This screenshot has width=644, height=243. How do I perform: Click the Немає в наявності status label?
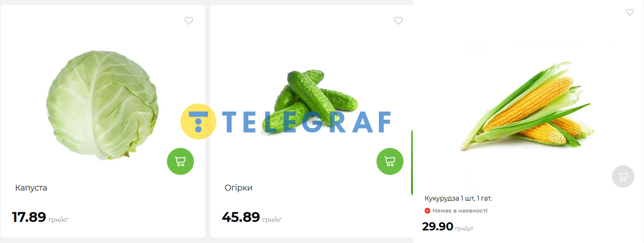(x=460, y=211)
